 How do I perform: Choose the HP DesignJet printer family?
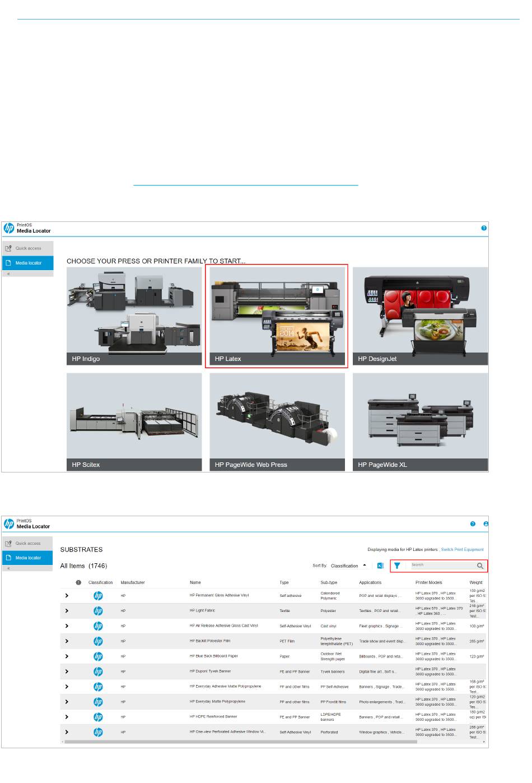pyautogui.click(x=421, y=316)
